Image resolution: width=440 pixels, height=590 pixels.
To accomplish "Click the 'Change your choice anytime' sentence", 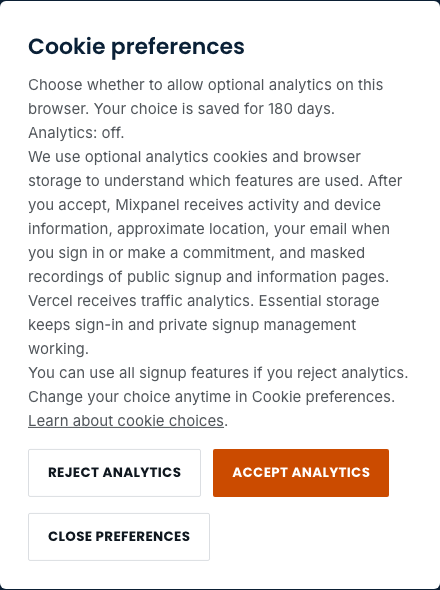I will point(212,397).
